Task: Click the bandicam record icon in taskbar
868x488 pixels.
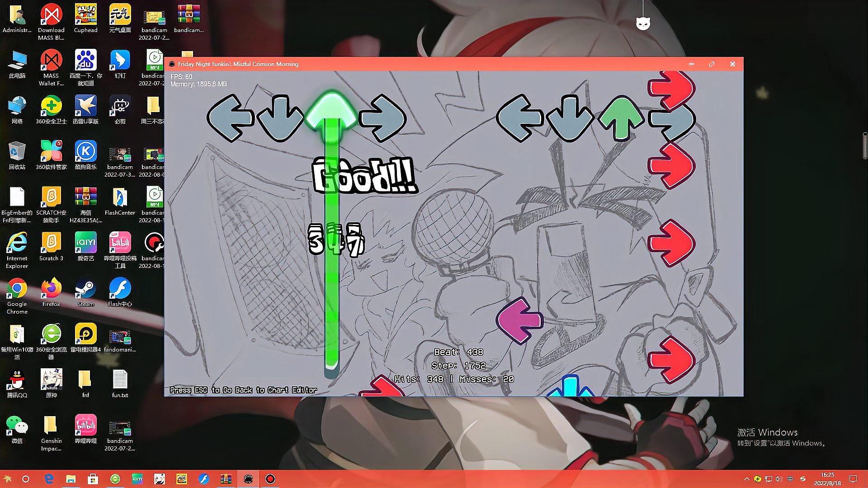Action: click(270, 479)
